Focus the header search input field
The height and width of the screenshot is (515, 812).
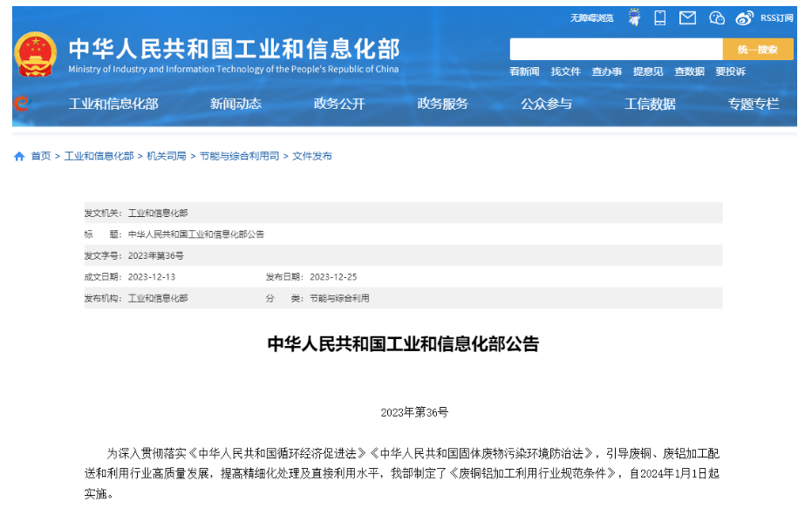tap(616, 50)
